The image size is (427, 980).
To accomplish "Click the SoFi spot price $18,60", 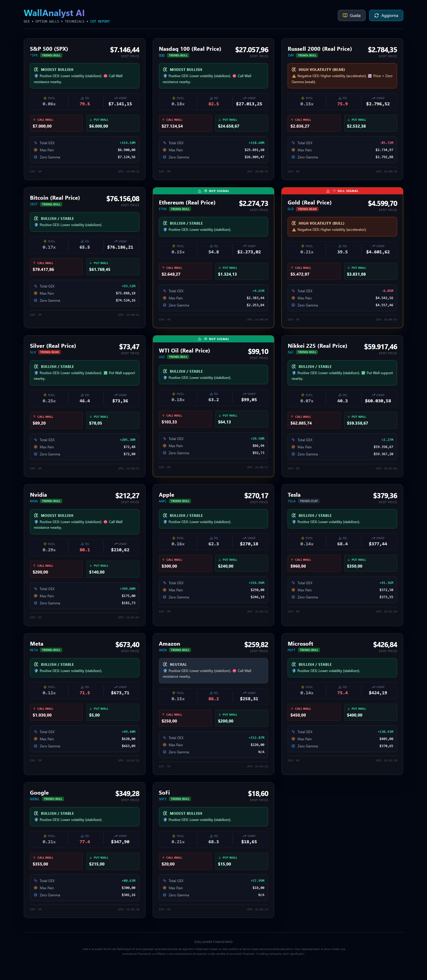I will pos(258,794).
